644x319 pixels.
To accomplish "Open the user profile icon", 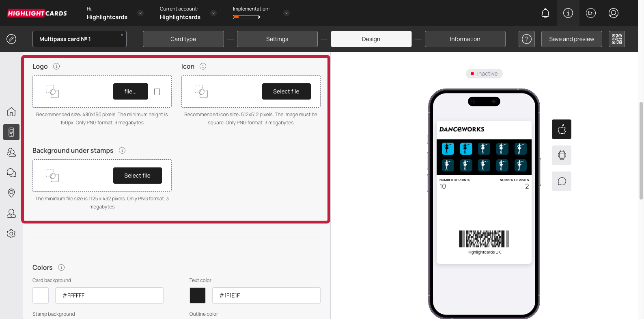I will [x=613, y=13].
